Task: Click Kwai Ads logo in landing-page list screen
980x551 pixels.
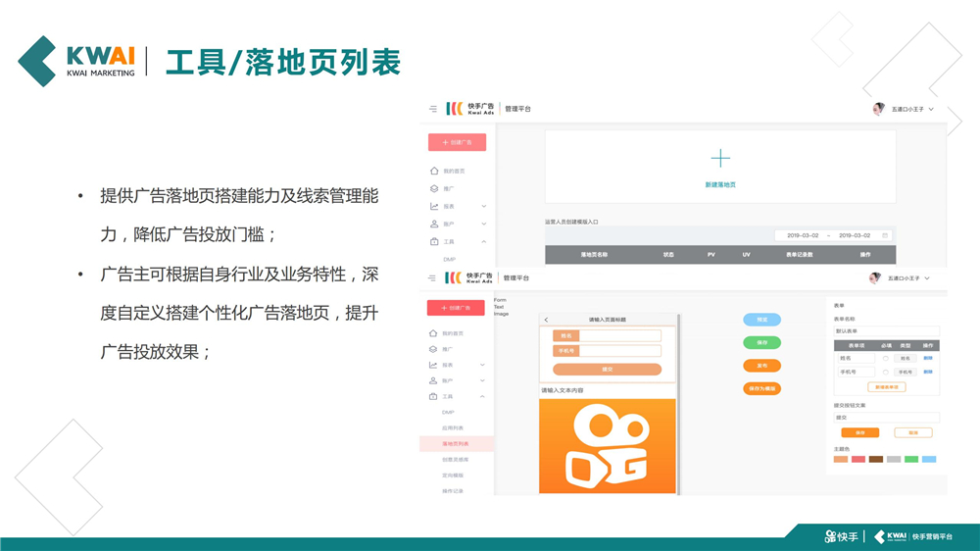Action: [470, 109]
